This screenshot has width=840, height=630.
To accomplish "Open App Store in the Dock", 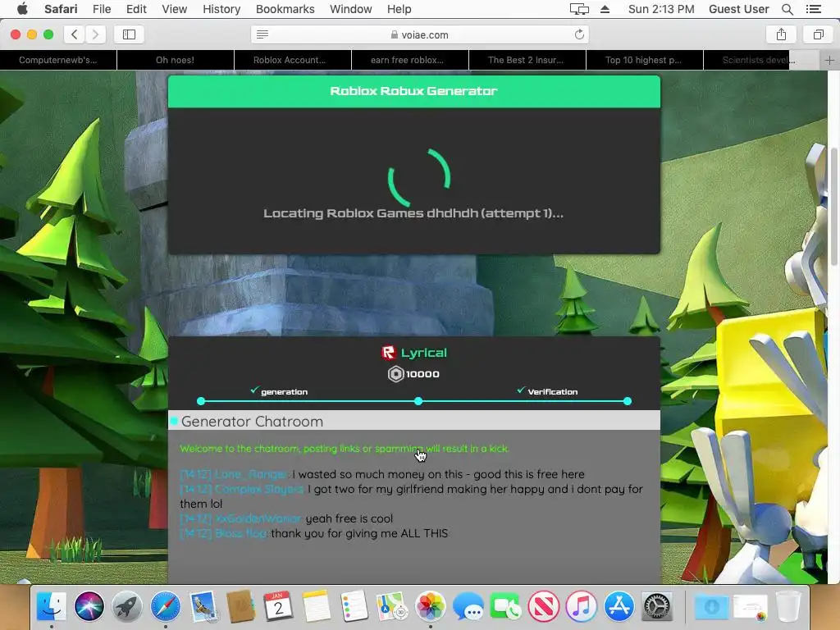I will (619, 606).
